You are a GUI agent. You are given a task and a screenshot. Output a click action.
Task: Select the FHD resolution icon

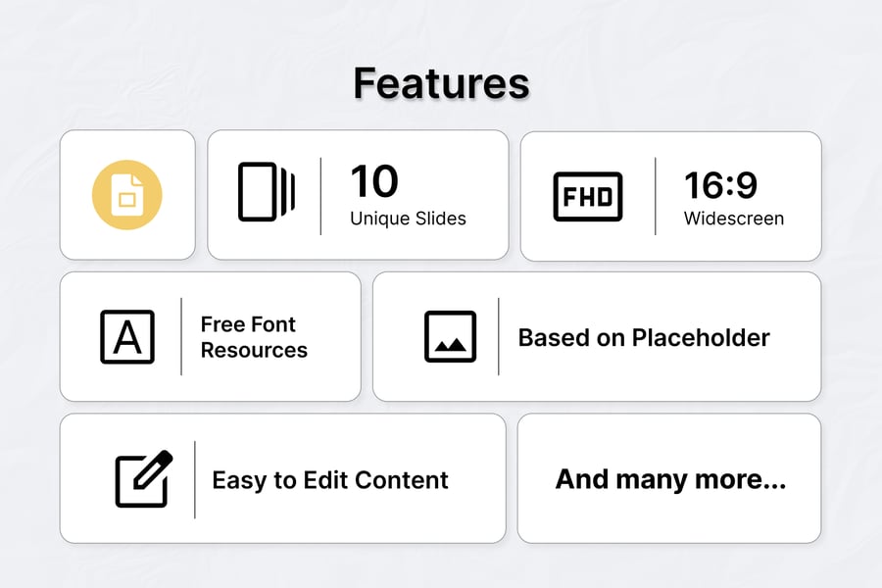[588, 196]
